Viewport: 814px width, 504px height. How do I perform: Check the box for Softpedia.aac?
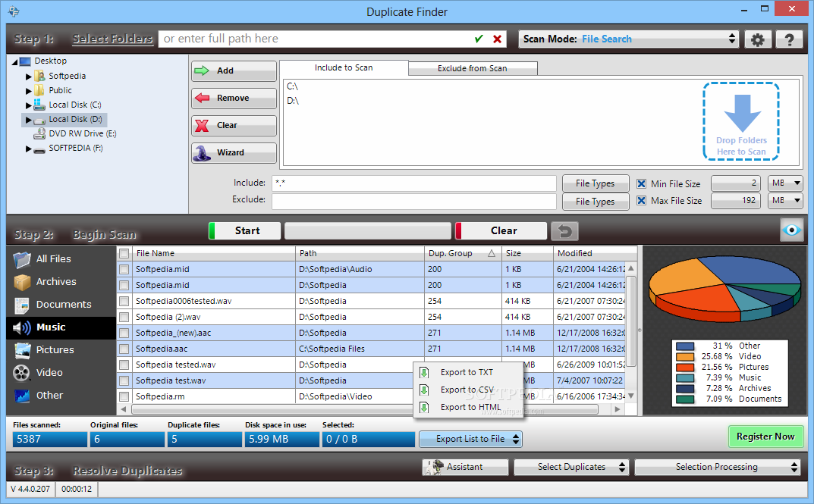coord(124,349)
